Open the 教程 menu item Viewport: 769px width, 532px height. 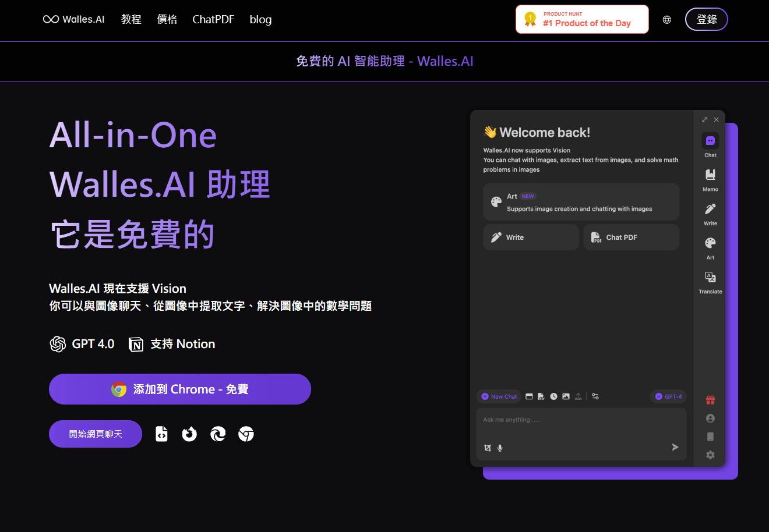point(131,19)
